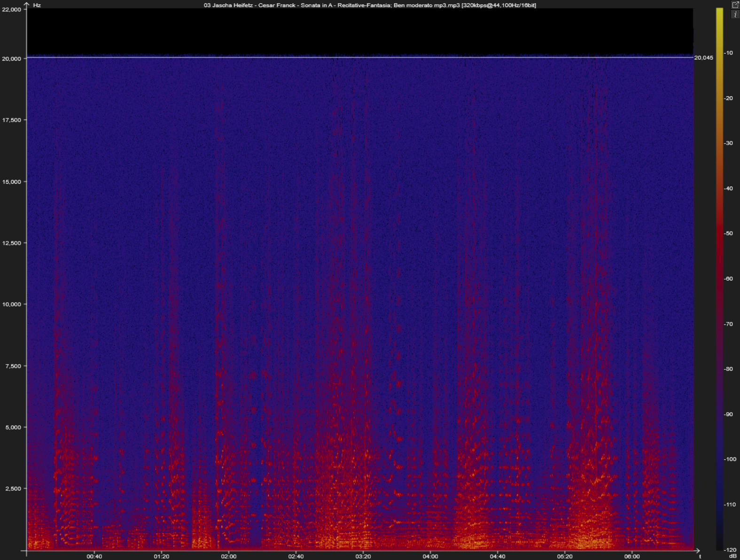Click the '-110' dB scale label
Screen dimensions: 740x560
(x=730, y=505)
